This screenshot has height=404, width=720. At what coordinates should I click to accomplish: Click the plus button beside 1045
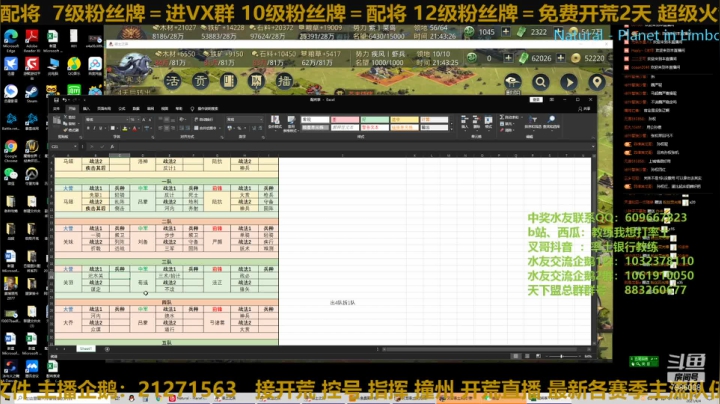click(x=506, y=32)
